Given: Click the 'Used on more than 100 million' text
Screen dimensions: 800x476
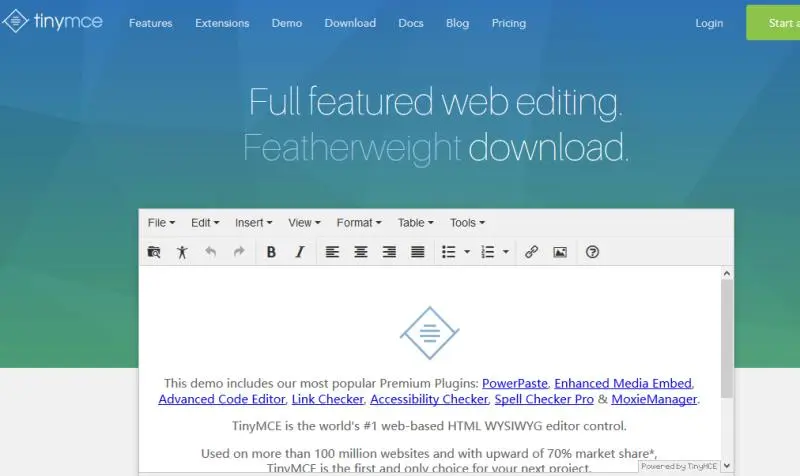Looking at the screenshot, I should coord(294,454).
